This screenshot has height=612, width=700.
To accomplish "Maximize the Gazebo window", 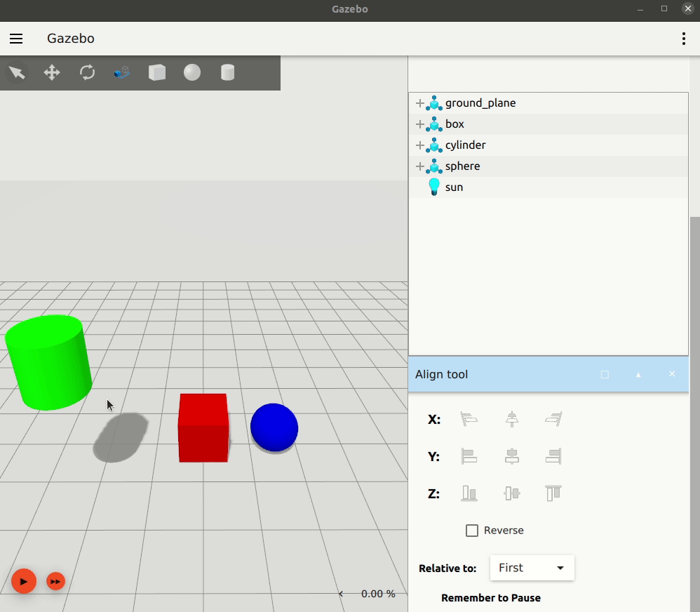I will (x=664, y=9).
